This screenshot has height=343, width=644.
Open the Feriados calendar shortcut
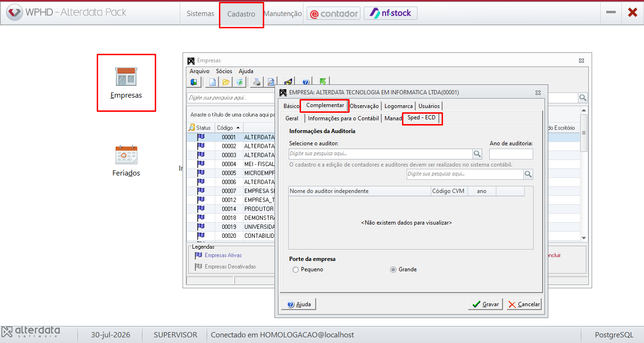click(126, 161)
